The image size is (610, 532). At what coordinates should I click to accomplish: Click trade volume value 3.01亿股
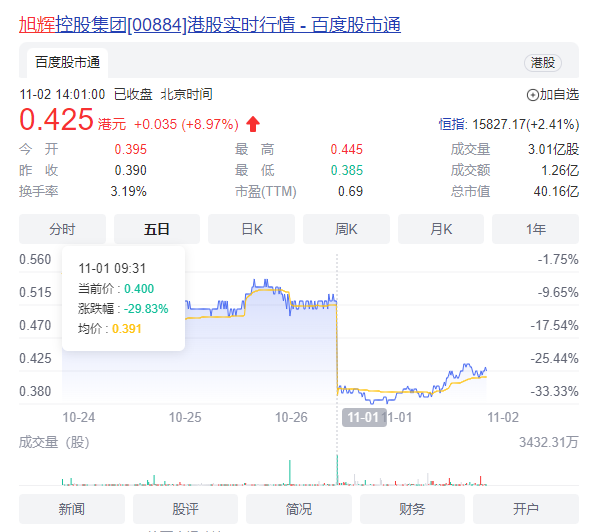click(553, 149)
